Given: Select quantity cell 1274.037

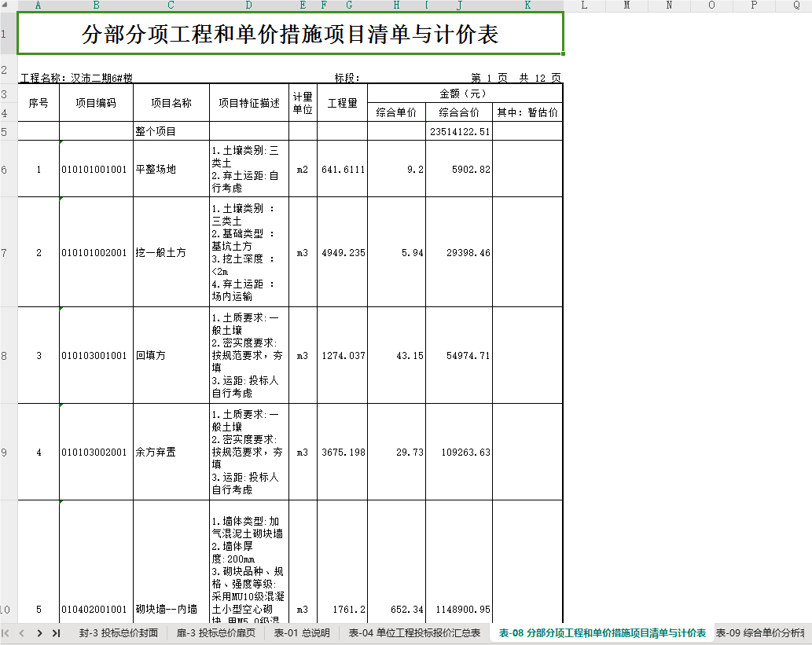Looking at the screenshot, I should click(x=342, y=356).
